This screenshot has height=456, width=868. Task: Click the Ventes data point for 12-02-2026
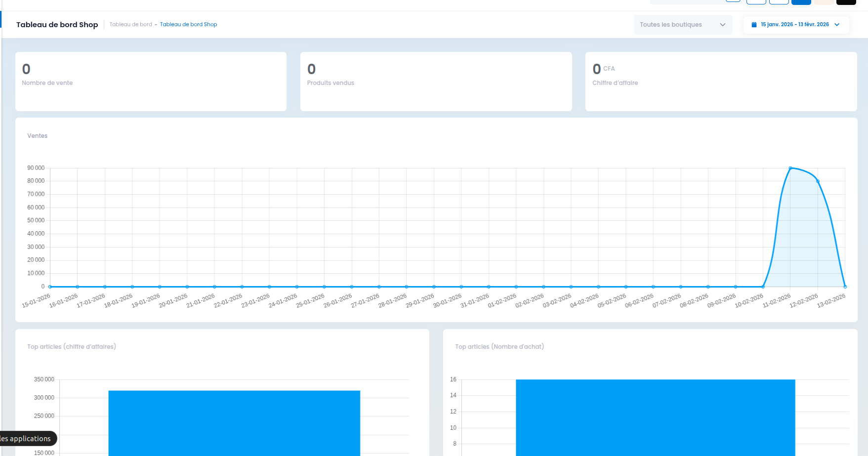click(x=818, y=181)
